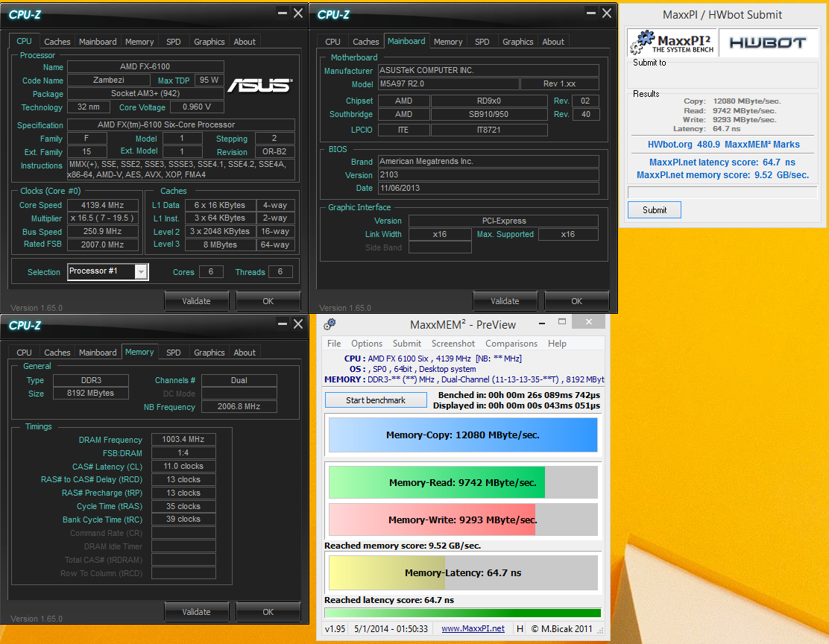Click the Bus Speed 250.9 MHz value
This screenshot has height=644, width=829.
[103, 232]
